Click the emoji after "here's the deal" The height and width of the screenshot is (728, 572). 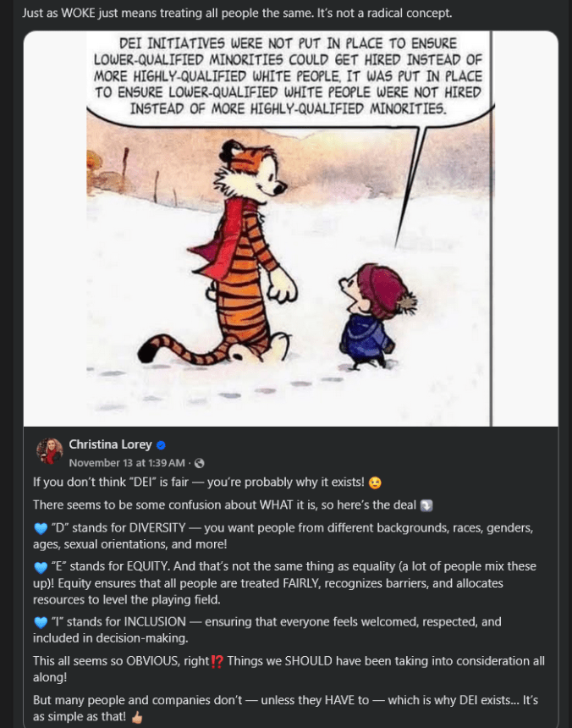[426, 505]
